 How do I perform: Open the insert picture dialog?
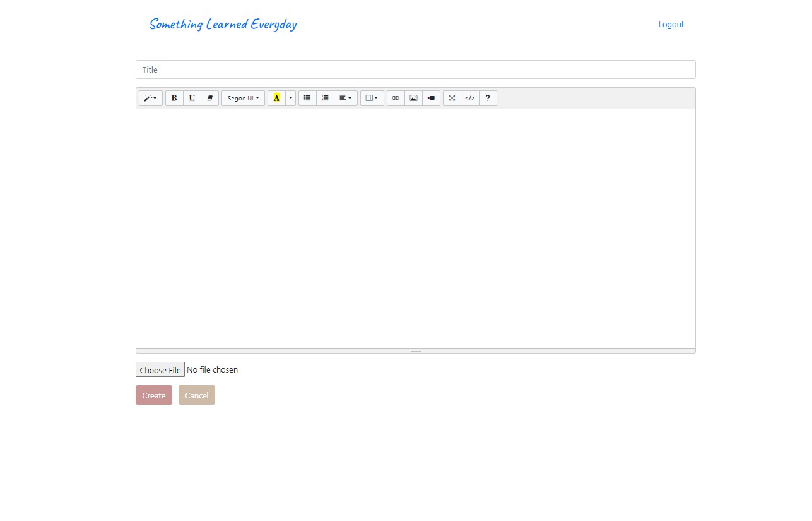(x=413, y=98)
